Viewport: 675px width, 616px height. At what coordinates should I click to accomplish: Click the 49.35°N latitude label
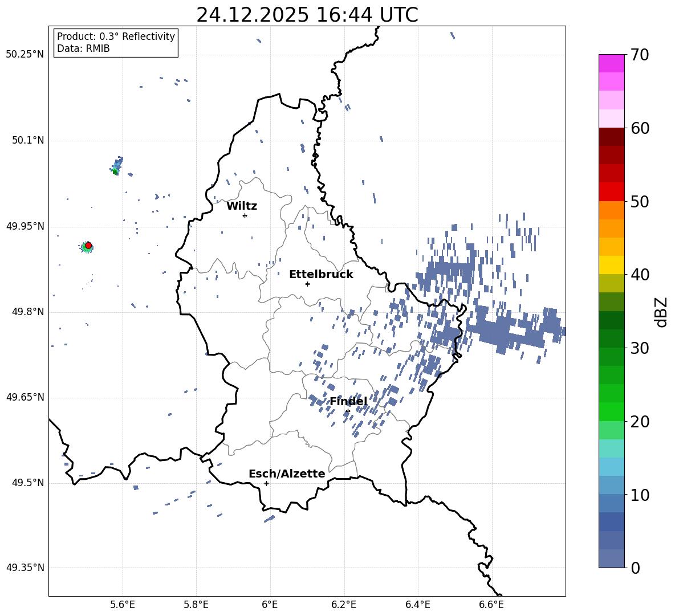click(25, 568)
